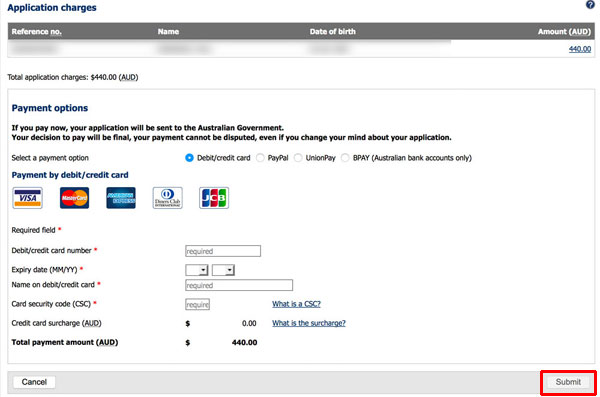Click the 'Date of birth' column header
The image size is (600, 397).
click(333, 31)
